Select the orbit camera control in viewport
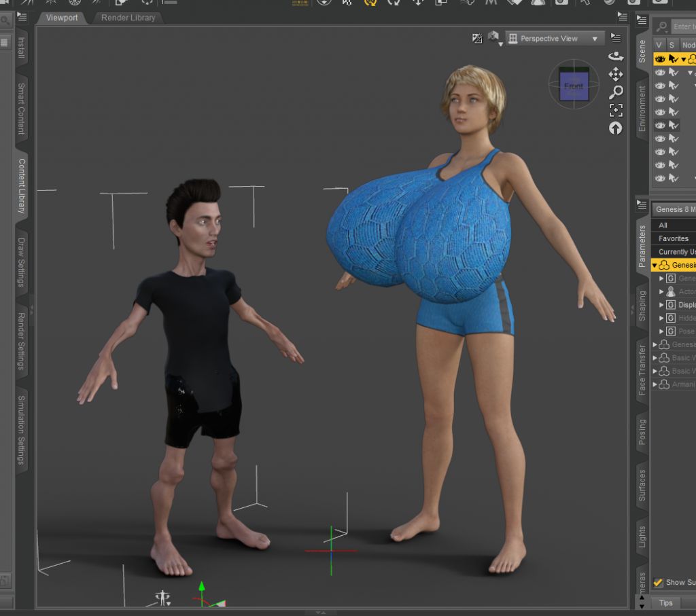The image size is (696, 616). [x=616, y=56]
